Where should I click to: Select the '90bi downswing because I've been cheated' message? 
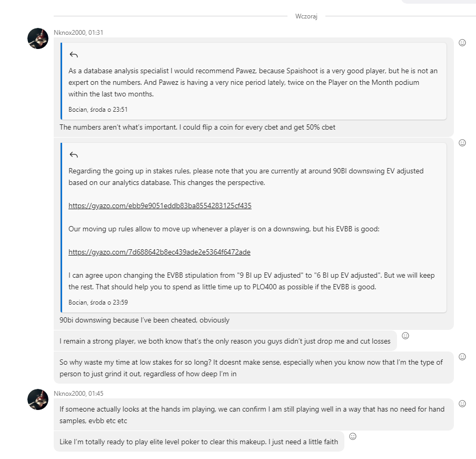coord(144,320)
